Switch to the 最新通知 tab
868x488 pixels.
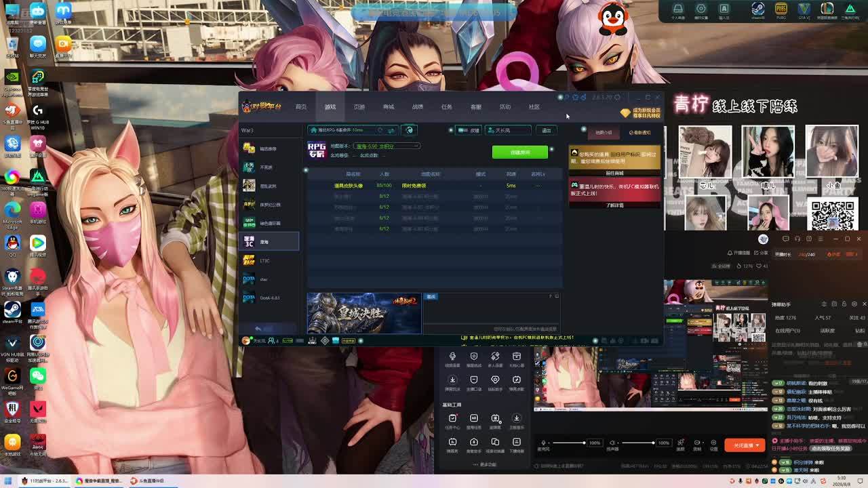[639, 133]
